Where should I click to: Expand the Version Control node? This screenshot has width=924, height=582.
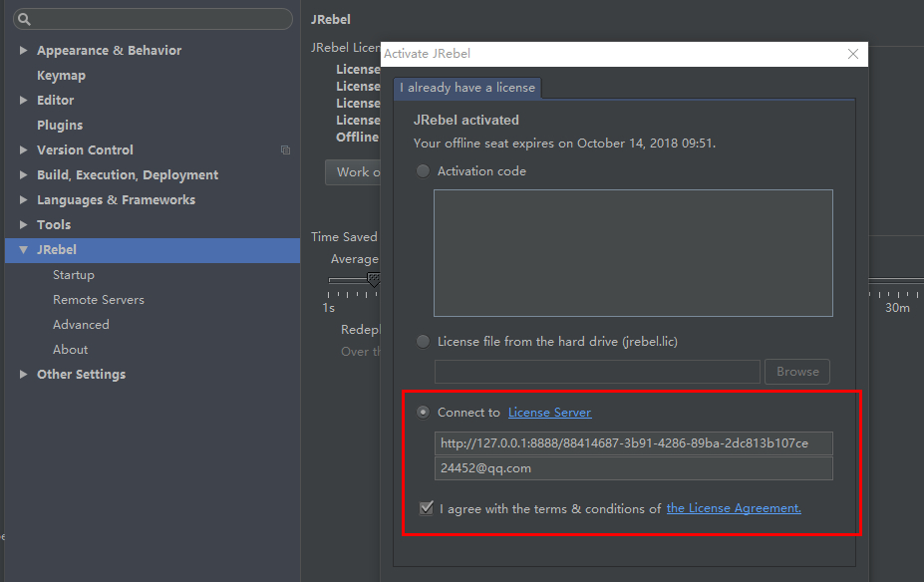23,150
